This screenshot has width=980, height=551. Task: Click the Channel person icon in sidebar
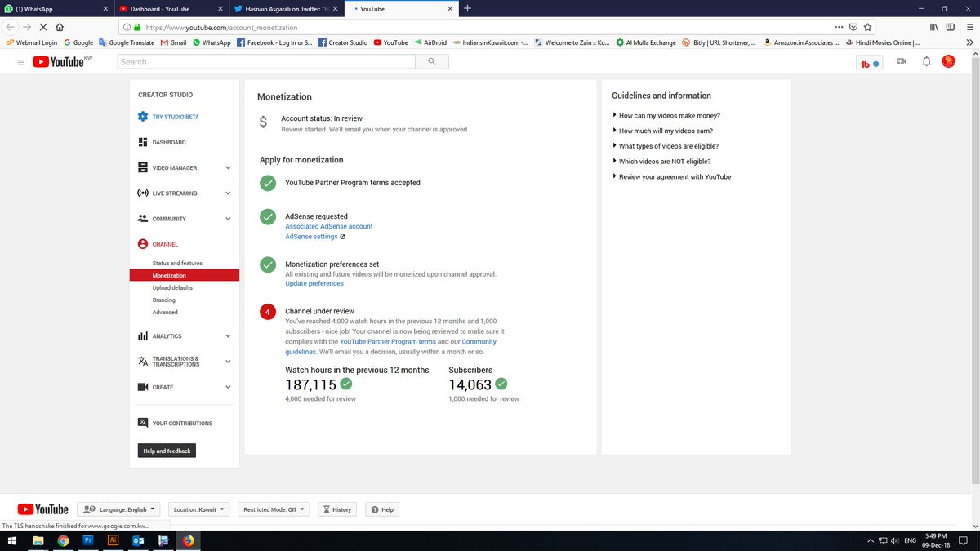[x=143, y=244]
